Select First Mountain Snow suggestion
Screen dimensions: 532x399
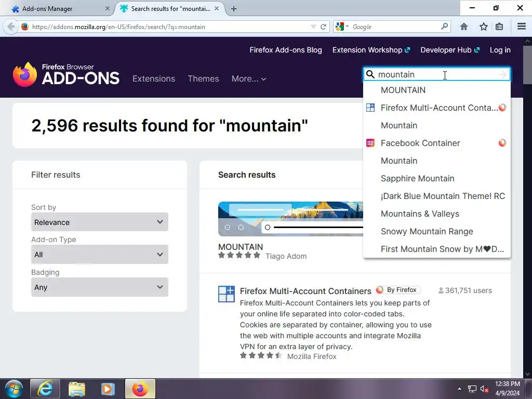click(x=436, y=249)
